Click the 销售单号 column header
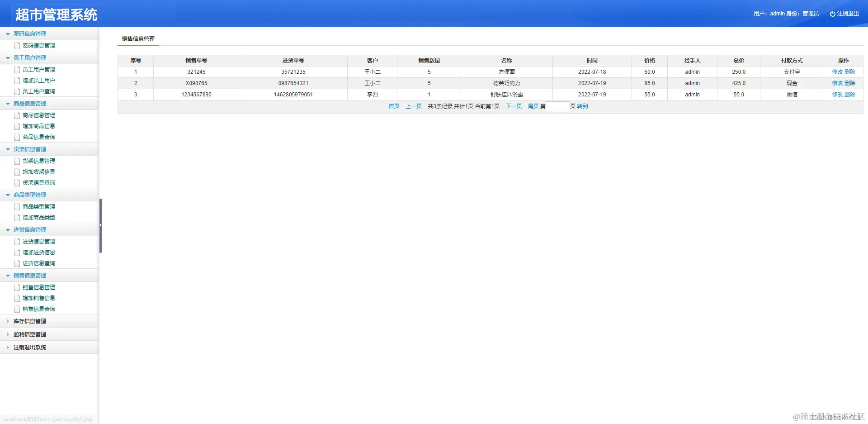The height and width of the screenshot is (424, 868). coord(196,61)
